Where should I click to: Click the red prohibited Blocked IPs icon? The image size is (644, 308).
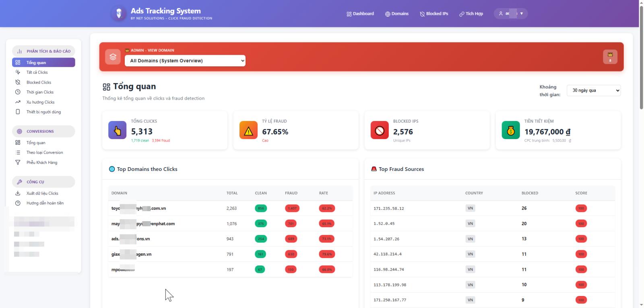point(380,130)
